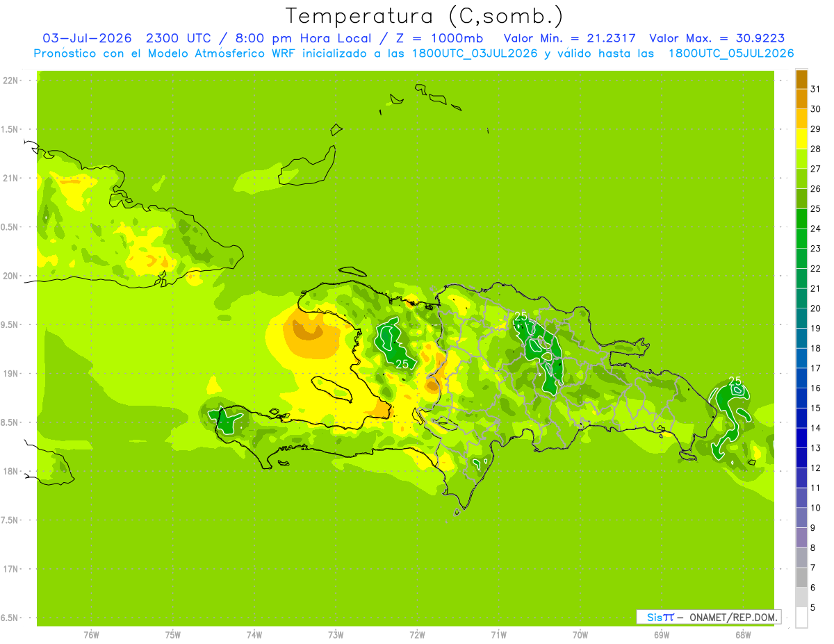The height and width of the screenshot is (644, 834).
Task: Click the '18N' latitude label
Action: tap(10, 472)
